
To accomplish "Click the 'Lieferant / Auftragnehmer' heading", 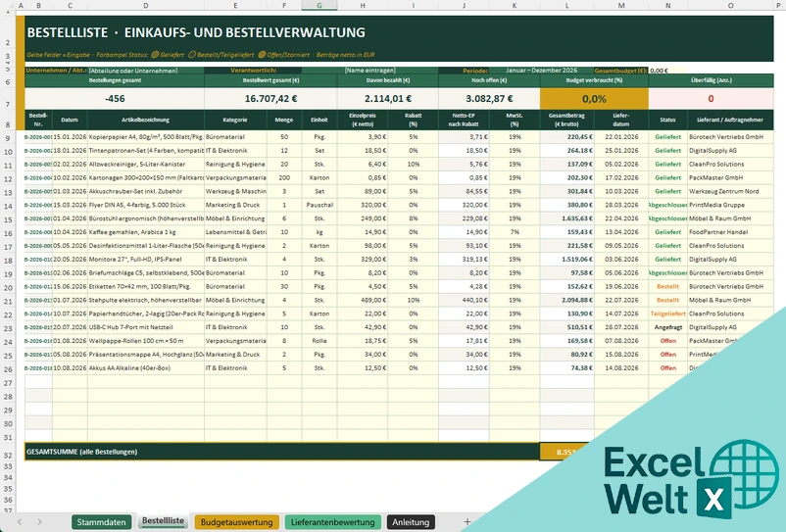I will pos(730,120).
